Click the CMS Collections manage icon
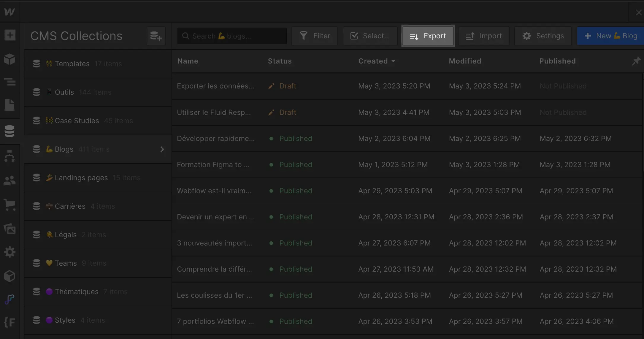 click(156, 35)
